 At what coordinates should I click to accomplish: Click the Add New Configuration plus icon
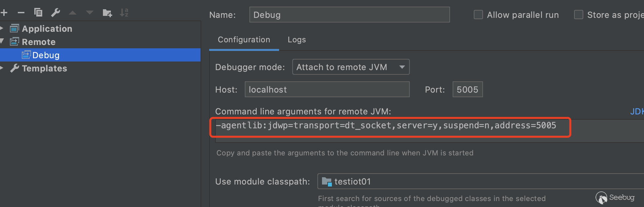pyautogui.click(x=4, y=13)
